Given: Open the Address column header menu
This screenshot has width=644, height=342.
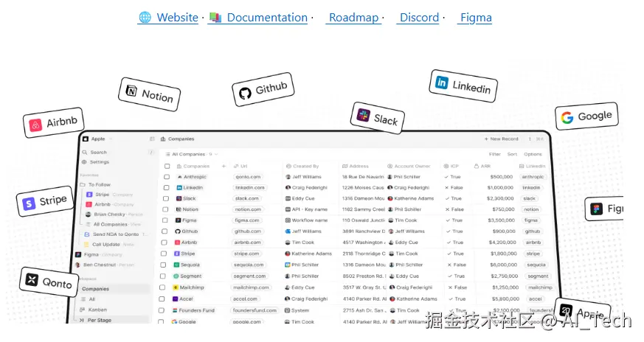Looking at the screenshot, I should pos(356,167).
